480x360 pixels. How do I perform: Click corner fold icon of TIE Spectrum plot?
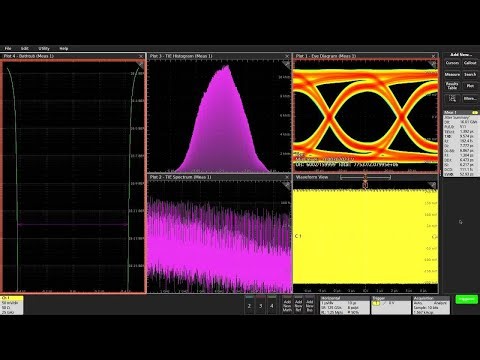[x=286, y=185]
